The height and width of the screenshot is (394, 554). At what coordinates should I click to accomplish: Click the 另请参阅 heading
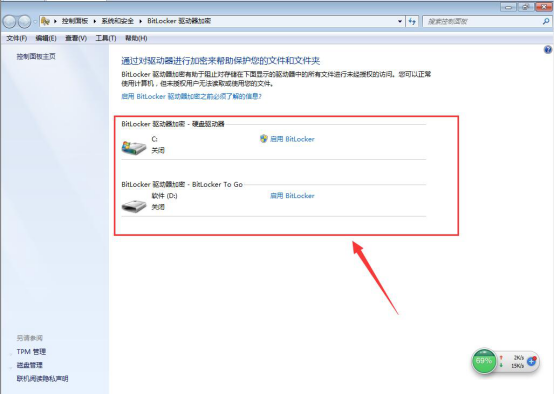point(29,338)
